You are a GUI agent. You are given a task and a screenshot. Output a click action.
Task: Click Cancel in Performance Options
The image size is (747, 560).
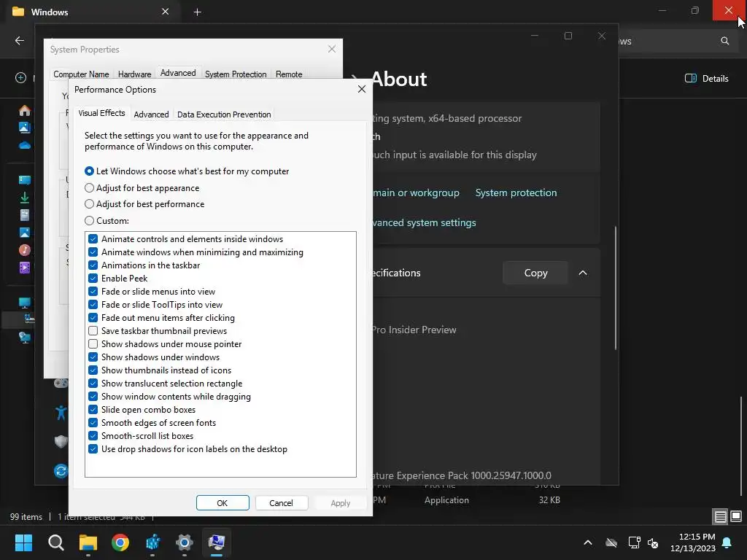[281, 503]
